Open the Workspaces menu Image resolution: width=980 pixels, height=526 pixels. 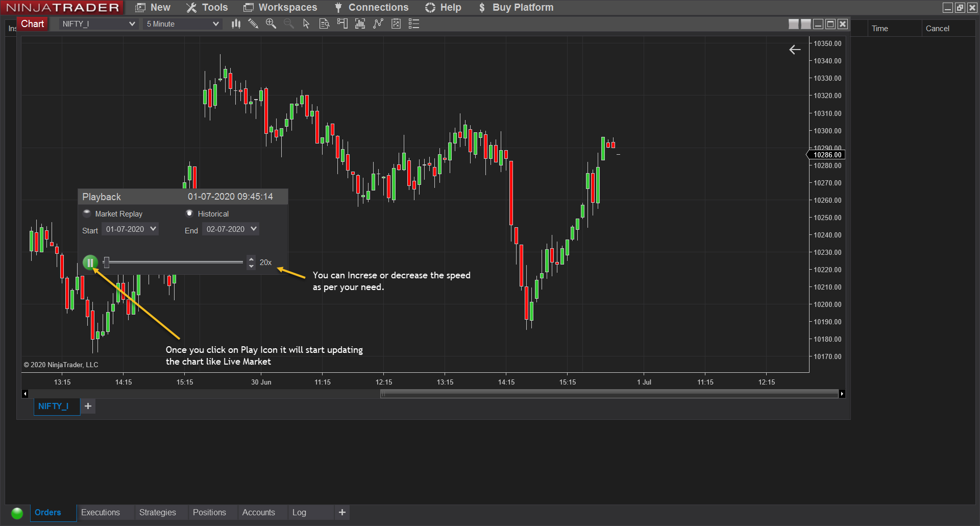tap(280, 7)
